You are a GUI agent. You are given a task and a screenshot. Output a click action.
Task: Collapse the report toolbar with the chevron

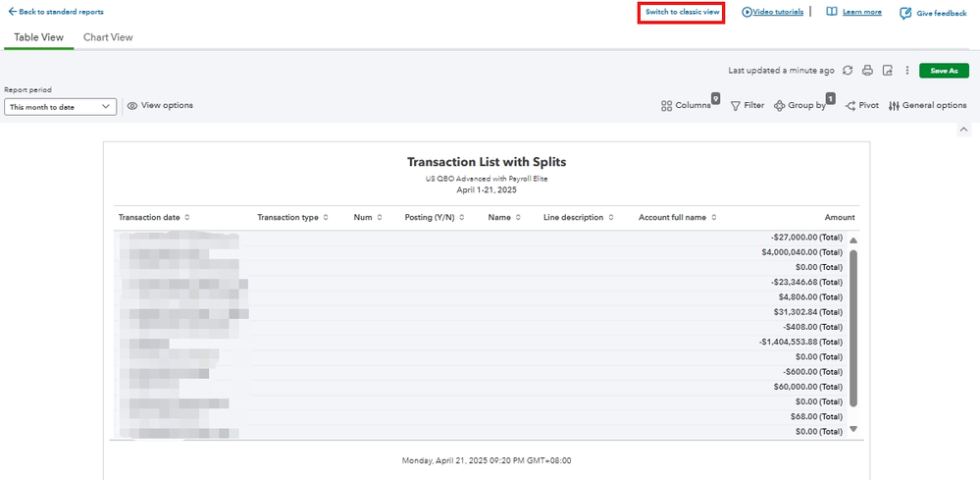point(962,130)
